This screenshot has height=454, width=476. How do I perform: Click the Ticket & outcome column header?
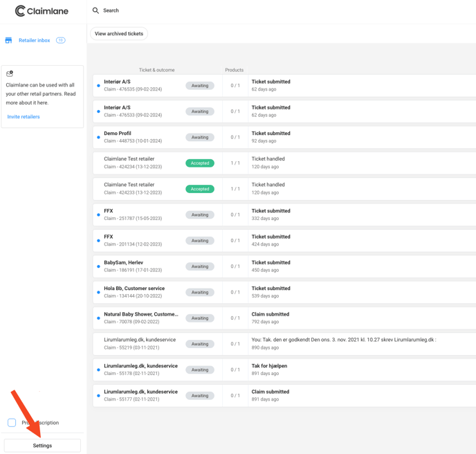[156, 70]
